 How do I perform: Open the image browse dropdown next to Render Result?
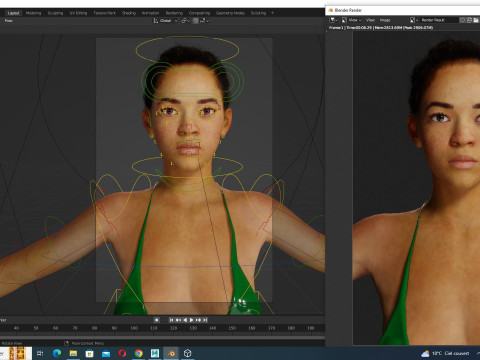[x=414, y=20]
